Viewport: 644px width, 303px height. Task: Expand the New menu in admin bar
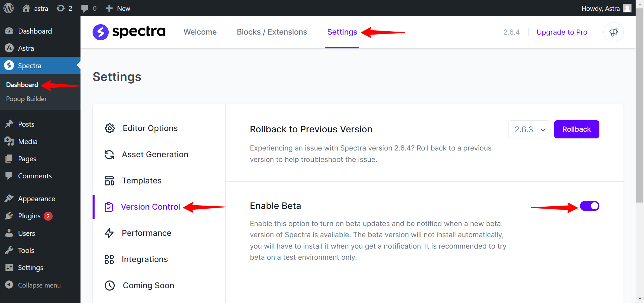(117, 8)
